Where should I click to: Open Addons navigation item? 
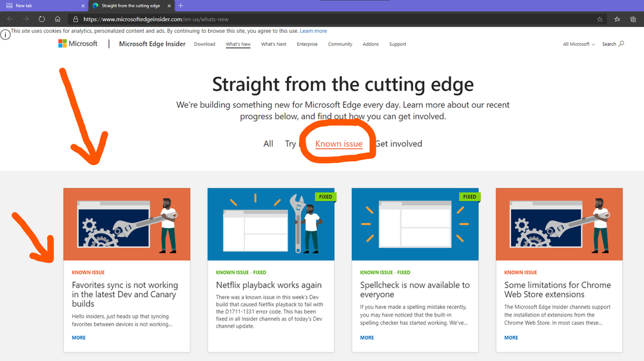pos(371,44)
